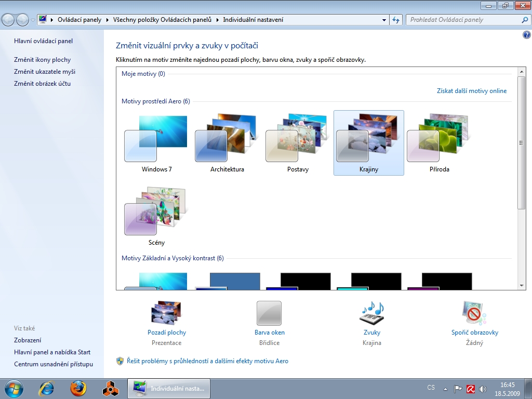Click the Refresh button in address bar
Image resolution: width=532 pixels, height=399 pixels.
coord(396,20)
